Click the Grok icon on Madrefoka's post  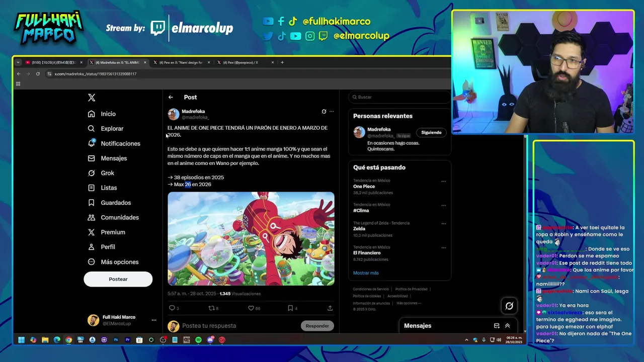tap(324, 112)
